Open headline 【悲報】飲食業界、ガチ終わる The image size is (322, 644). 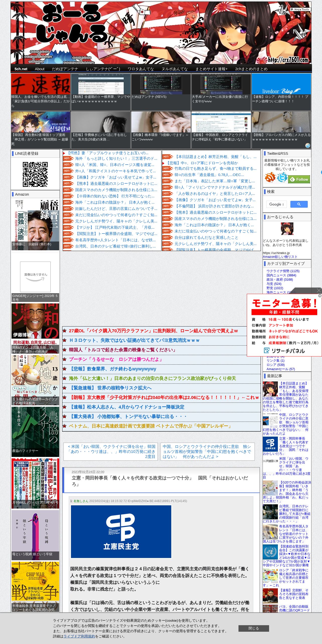(113, 369)
